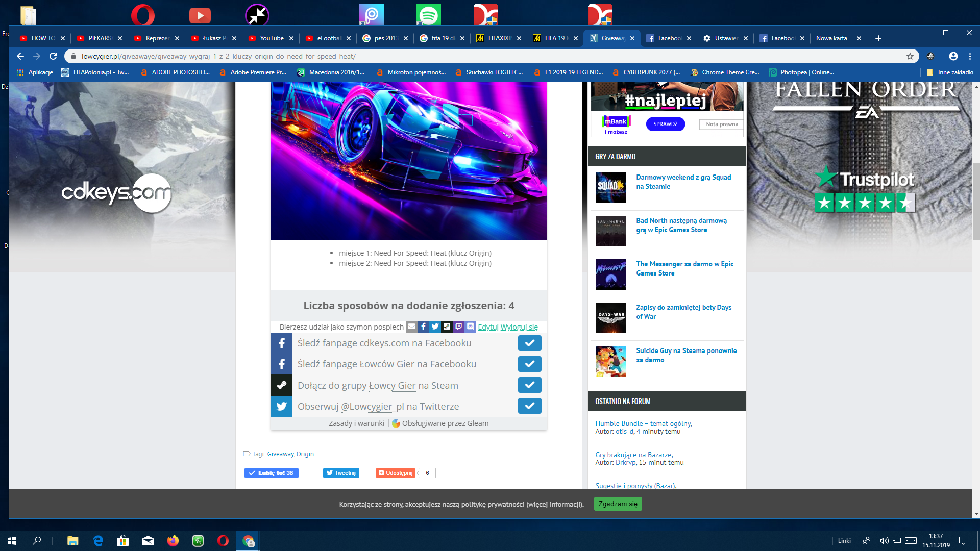980x551 pixels.
Task: Open FIFAPolonia.pl bookmark
Action: coord(95,72)
